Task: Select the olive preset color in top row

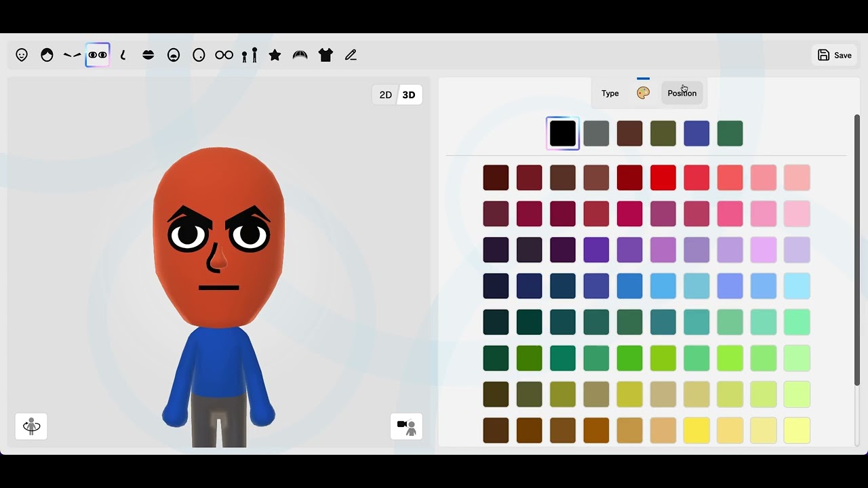Action: point(663,134)
